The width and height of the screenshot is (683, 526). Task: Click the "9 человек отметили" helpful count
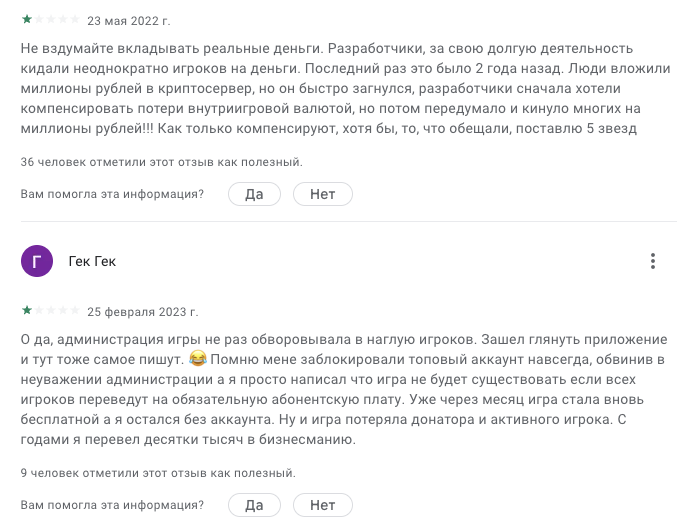(x=158, y=473)
